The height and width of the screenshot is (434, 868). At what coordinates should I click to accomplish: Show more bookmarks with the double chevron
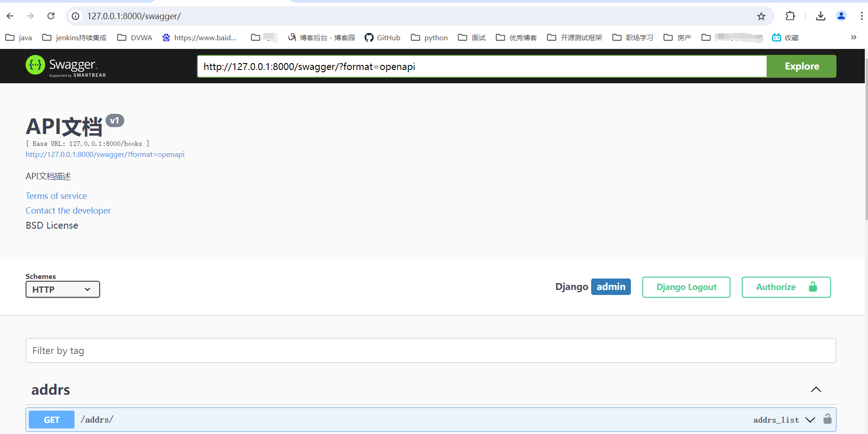click(853, 38)
